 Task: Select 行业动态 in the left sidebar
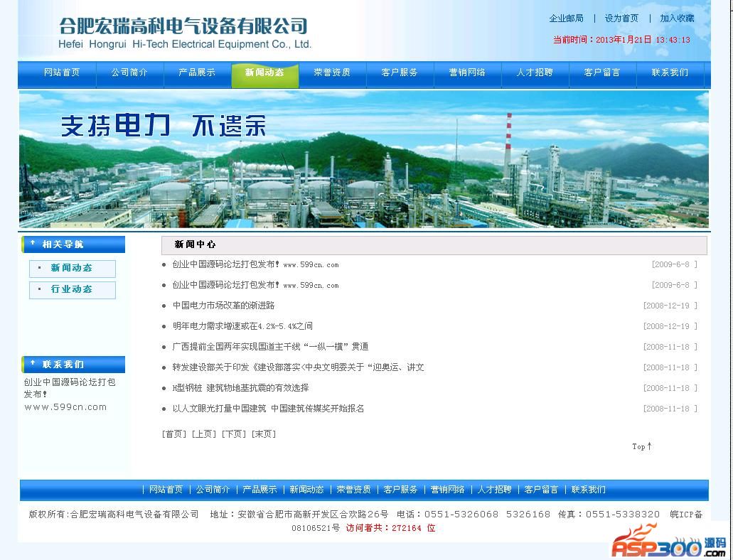pyautogui.click(x=72, y=290)
